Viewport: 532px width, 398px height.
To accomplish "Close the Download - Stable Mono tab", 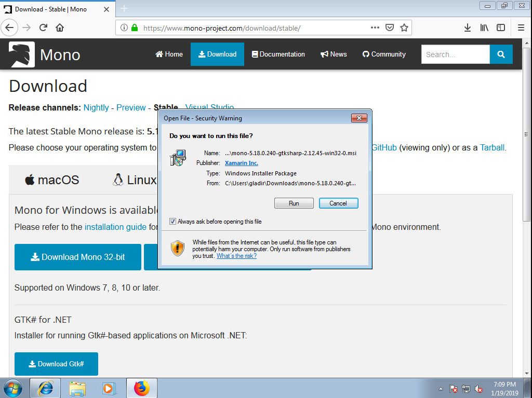I will [106, 9].
